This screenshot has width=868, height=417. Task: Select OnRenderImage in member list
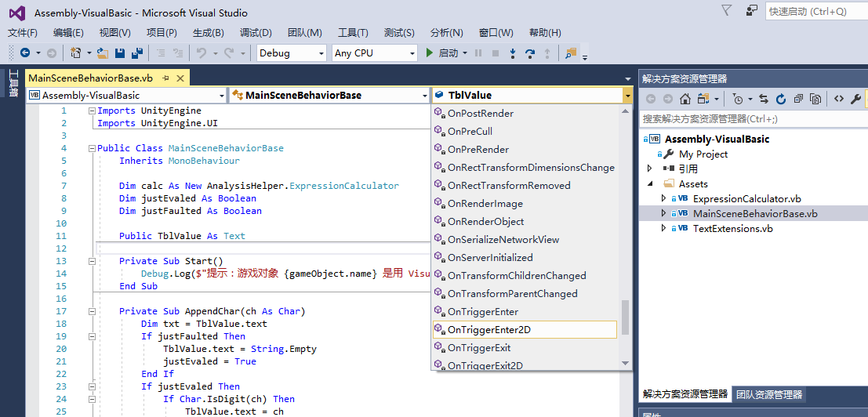[x=525, y=204]
